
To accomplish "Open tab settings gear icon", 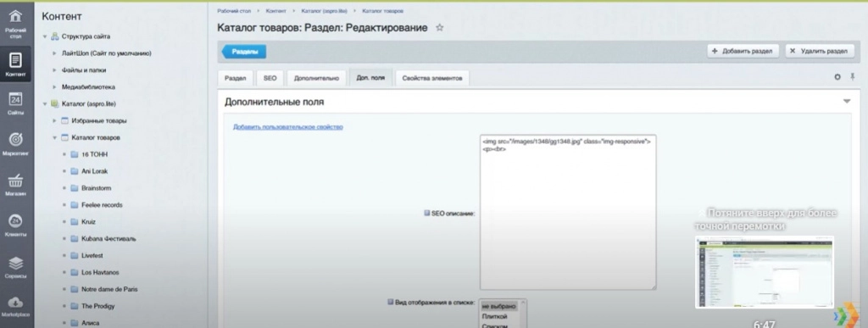I will pos(837,77).
